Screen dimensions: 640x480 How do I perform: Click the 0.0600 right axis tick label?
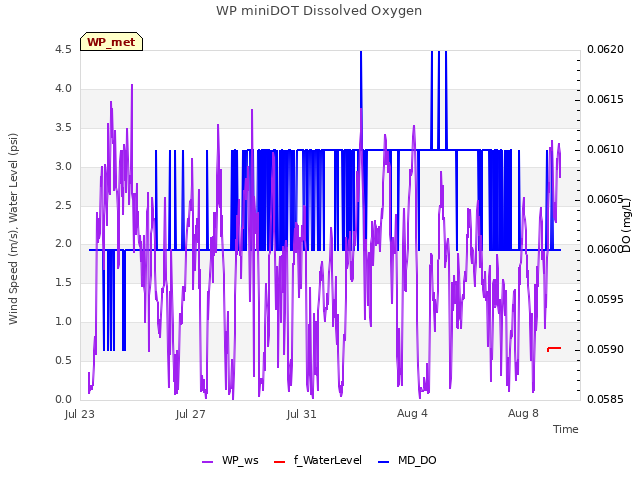pyautogui.click(x=604, y=249)
